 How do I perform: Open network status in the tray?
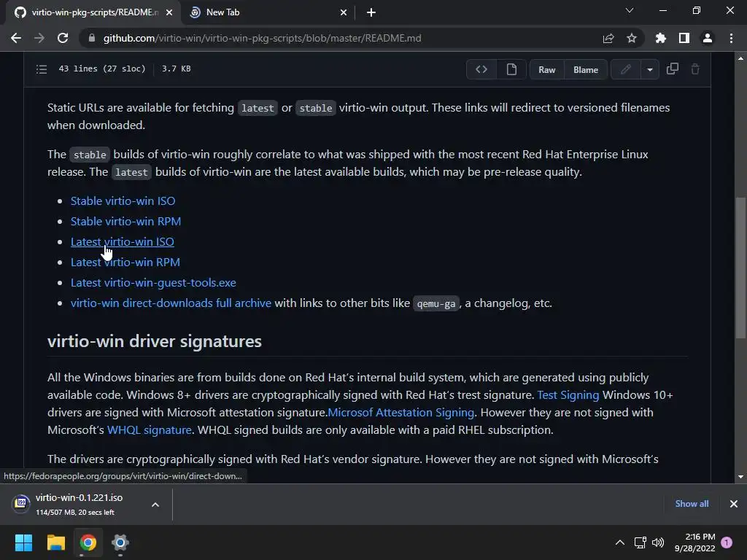(640, 542)
